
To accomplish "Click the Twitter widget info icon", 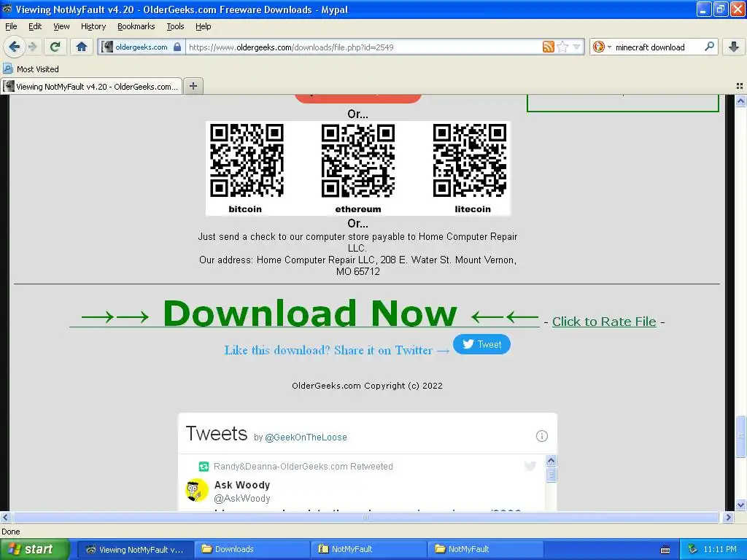I will 542,436.
